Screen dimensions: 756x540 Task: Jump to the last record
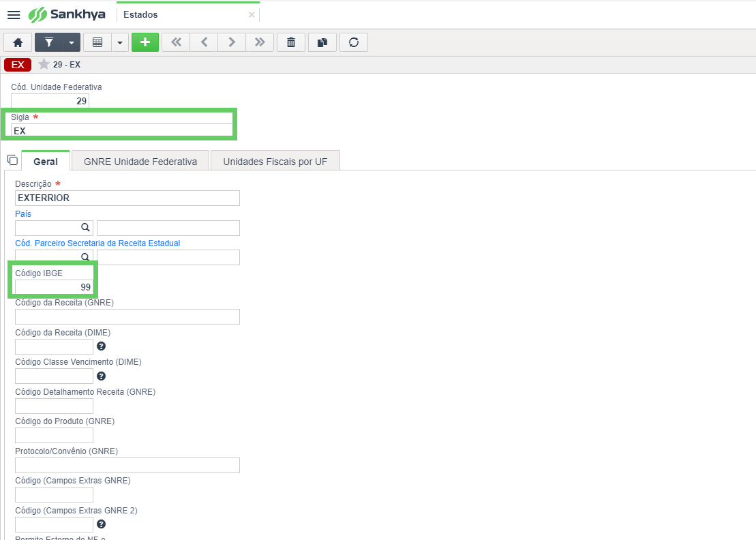pyautogui.click(x=260, y=42)
